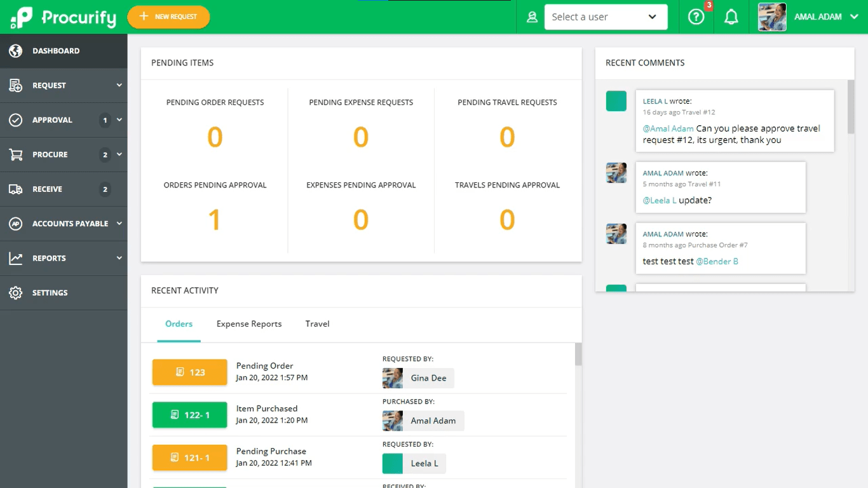Click Leela L's green avatar in order 121-1 row

click(x=393, y=464)
